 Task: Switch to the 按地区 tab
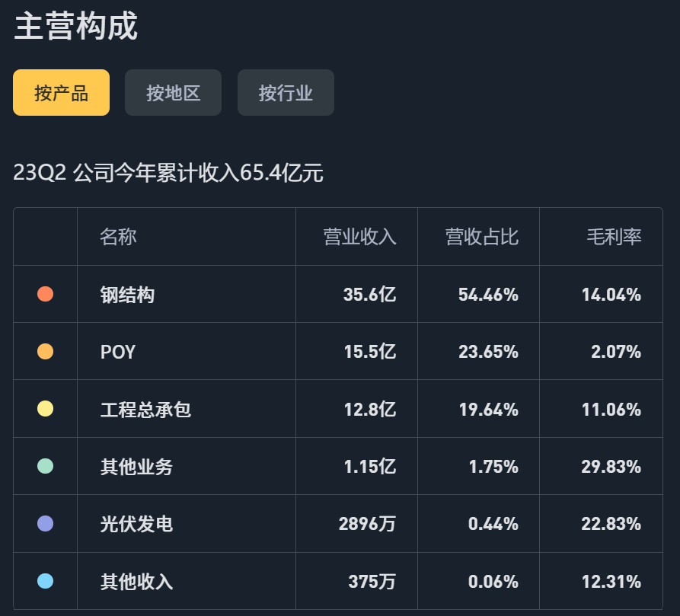(173, 93)
